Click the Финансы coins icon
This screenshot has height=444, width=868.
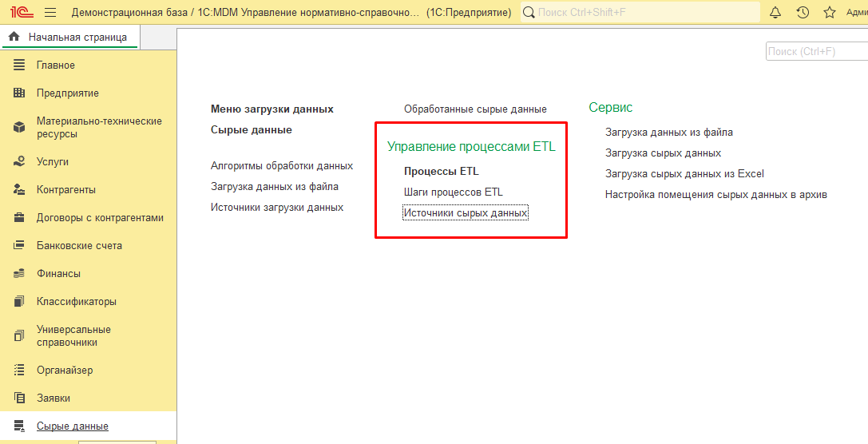(19, 274)
